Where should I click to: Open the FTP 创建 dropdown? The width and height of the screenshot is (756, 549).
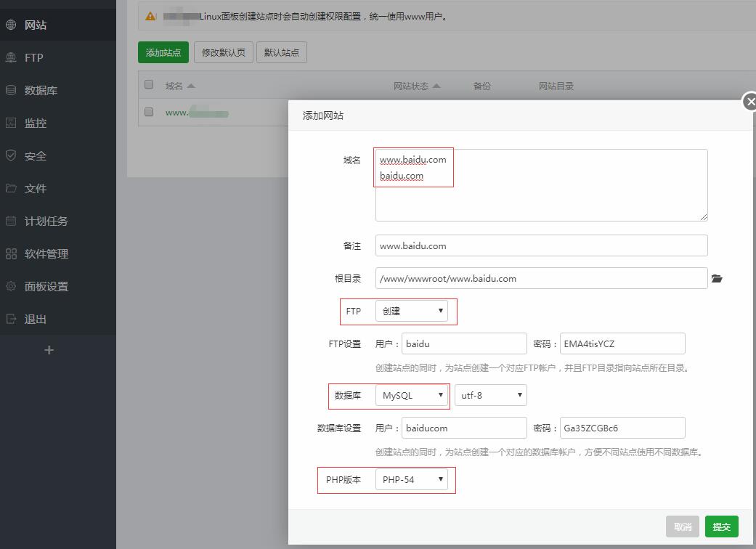(x=411, y=312)
